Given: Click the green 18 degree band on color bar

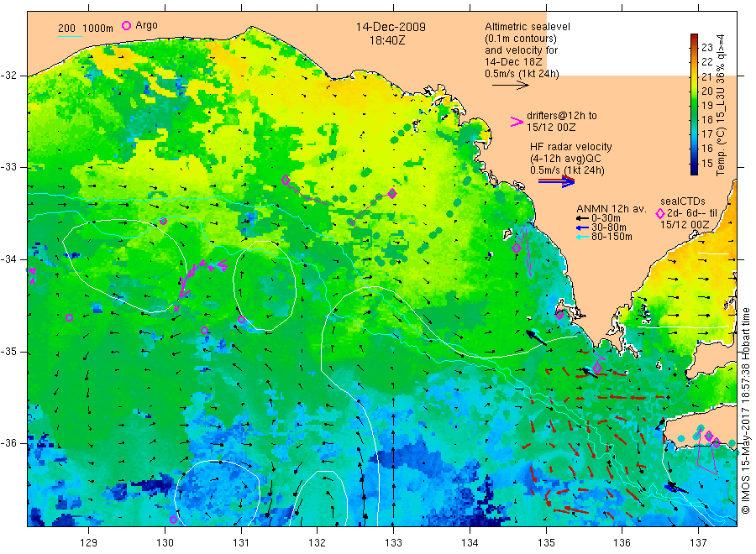Looking at the screenshot, I should coord(694,119).
